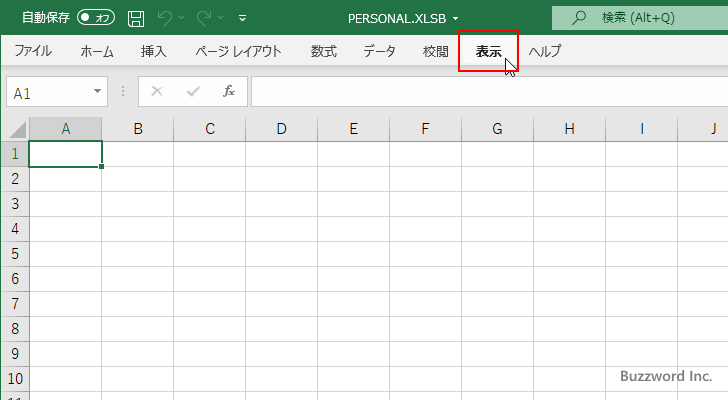Switch to the ホーム tab

97,51
